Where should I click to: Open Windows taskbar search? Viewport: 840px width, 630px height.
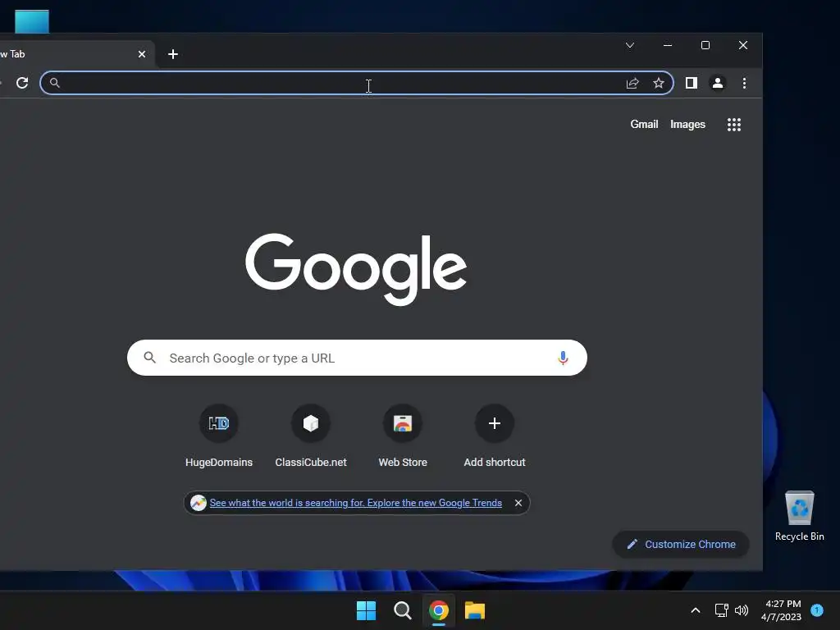click(402, 610)
